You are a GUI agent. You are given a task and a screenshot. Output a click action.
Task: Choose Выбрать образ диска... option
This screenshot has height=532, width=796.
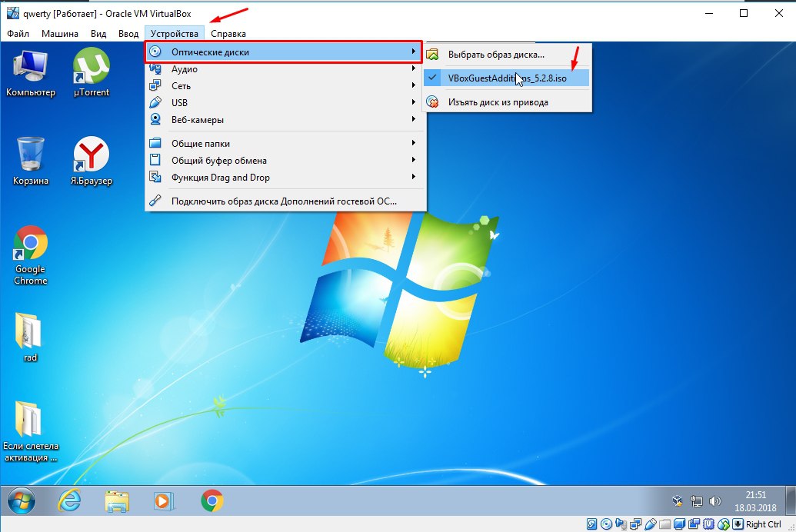[506, 55]
